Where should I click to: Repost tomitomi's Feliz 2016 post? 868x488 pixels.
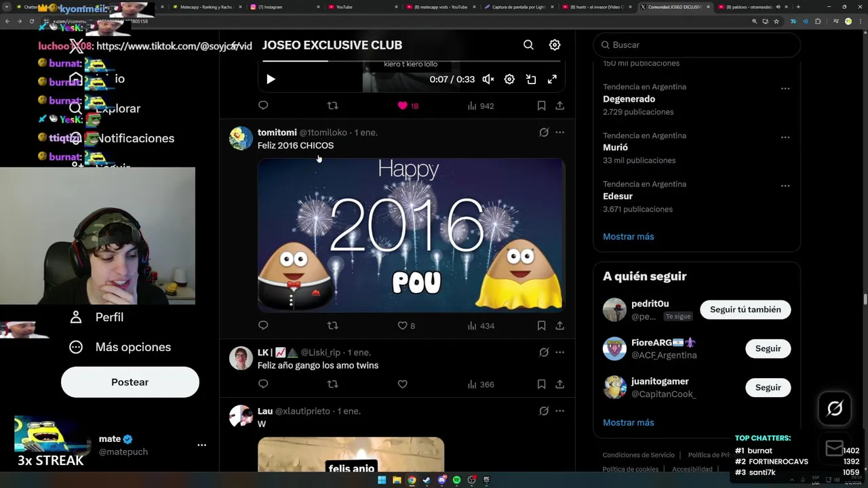[332, 325]
